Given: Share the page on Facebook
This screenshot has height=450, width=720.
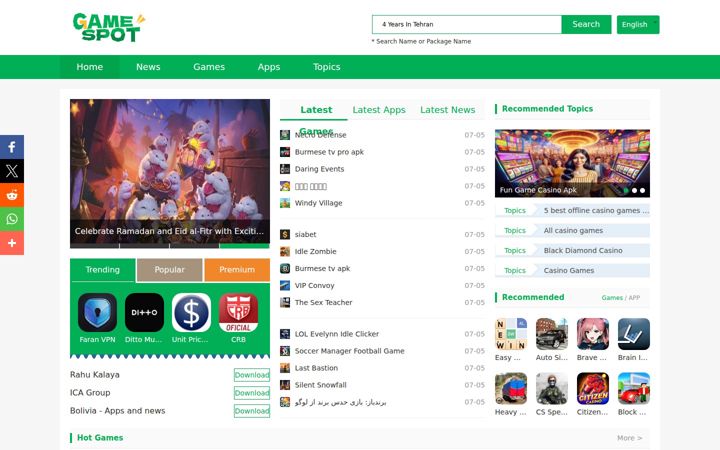Looking at the screenshot, I should click(12, 147).
